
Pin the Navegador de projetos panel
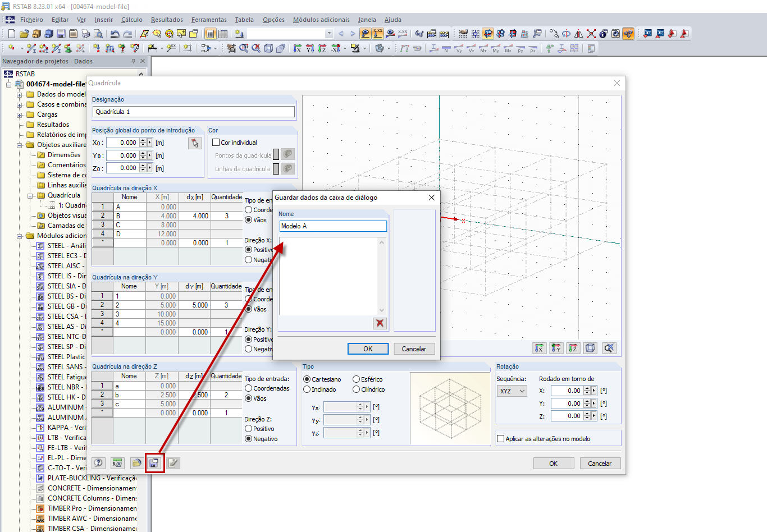[x=133, y=61]
